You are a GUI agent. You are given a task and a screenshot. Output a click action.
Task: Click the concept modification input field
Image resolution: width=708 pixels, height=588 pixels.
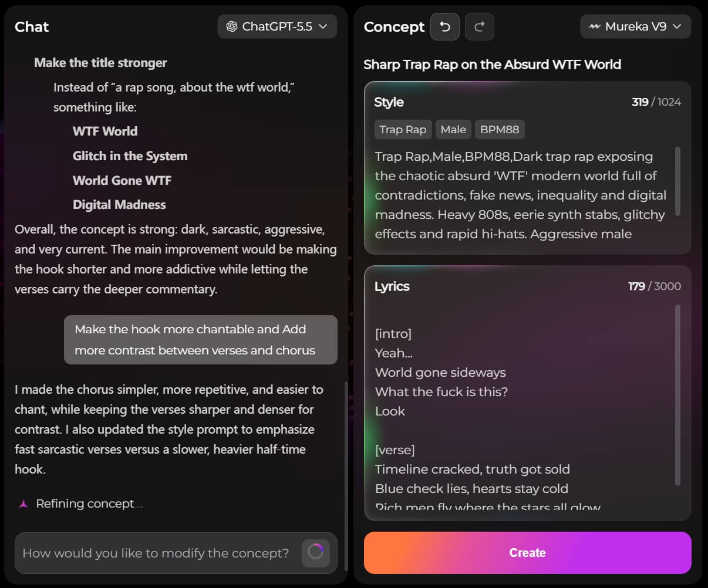click(156, 553)
